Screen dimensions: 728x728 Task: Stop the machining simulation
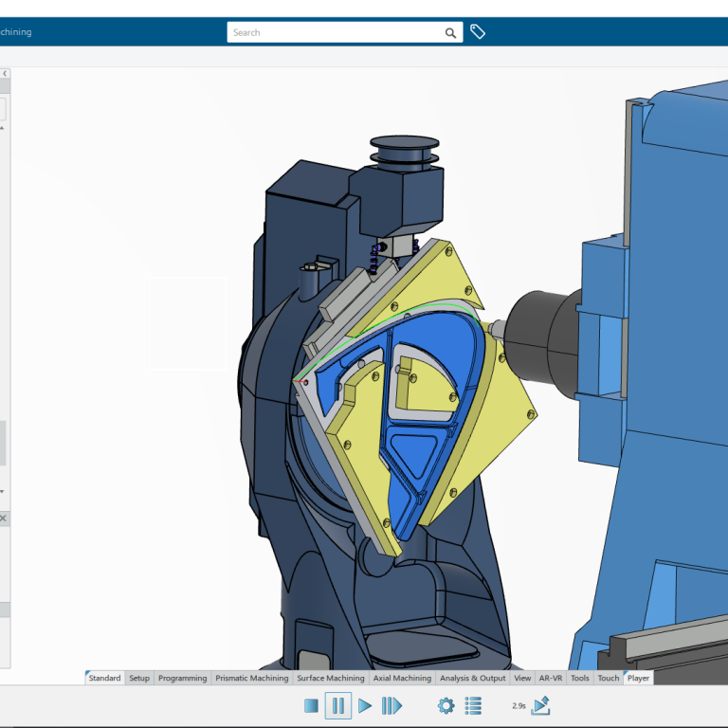pos(311,705)
